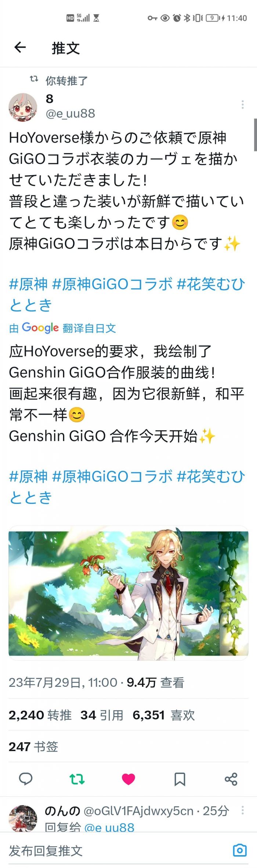Open the @e_uu88 handle under the name

[70, 114]
